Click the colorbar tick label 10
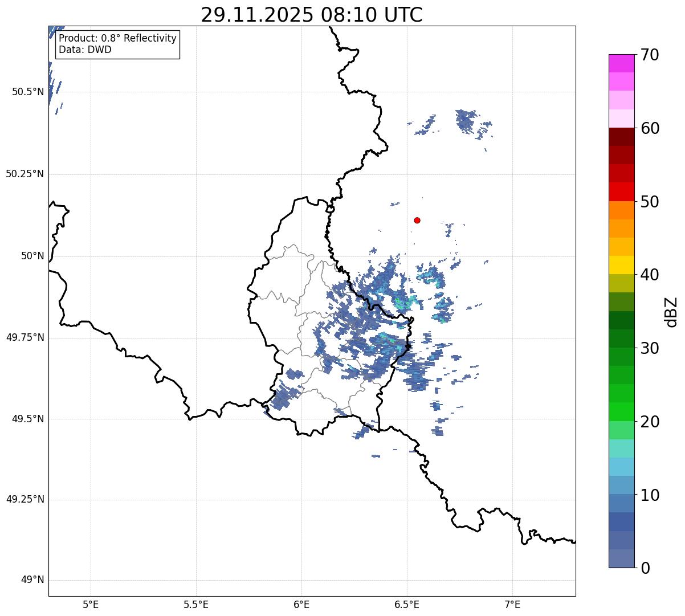Image resolution: width=685 pixels, height=616 pixels. pyautogui.click(x=650, y=495)
